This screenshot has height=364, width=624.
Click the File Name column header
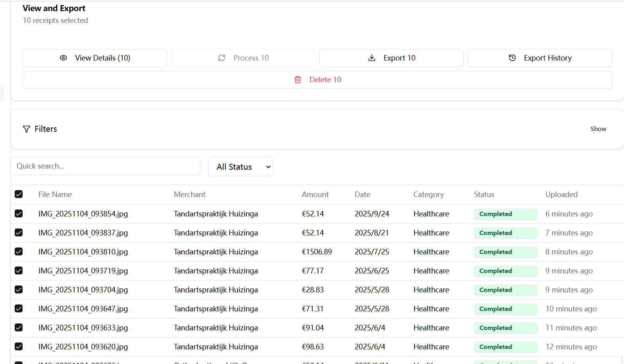55,194
